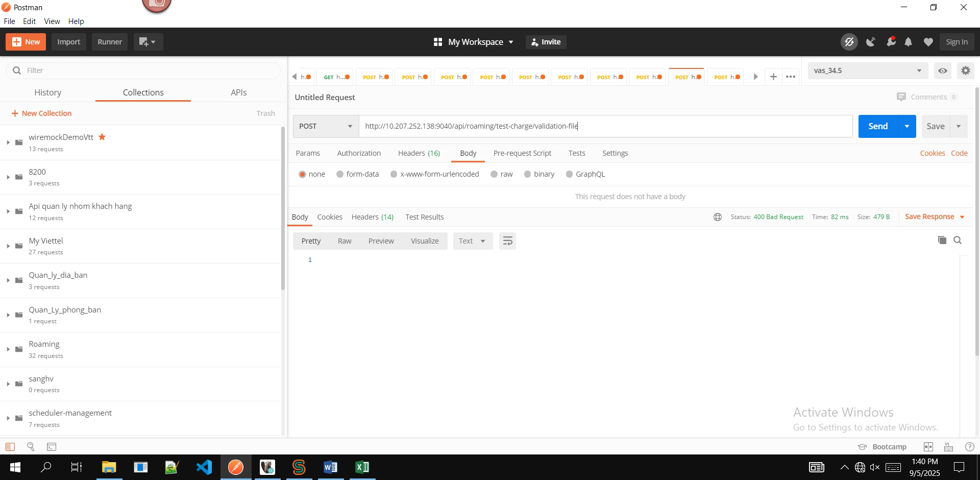Select the form-data body option
Viewport: 980px width, 480px height.
(x=340, y=174)
